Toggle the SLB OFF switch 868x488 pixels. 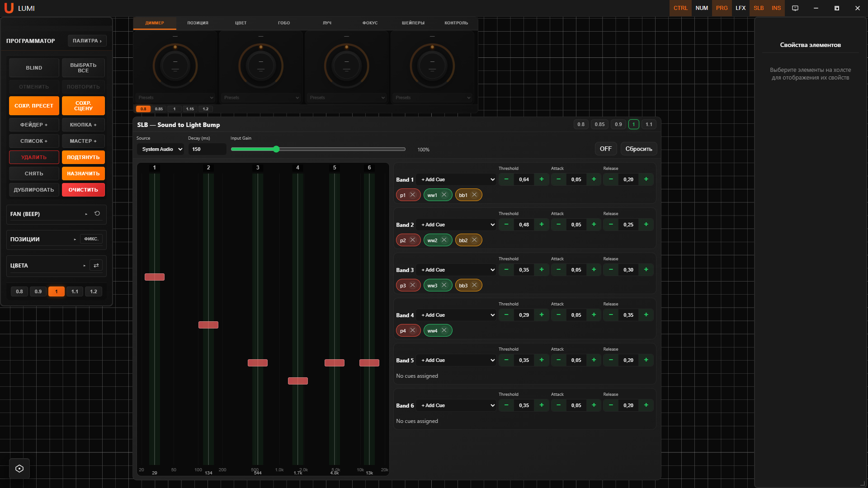pyautogui.click(x=606, y=149)
